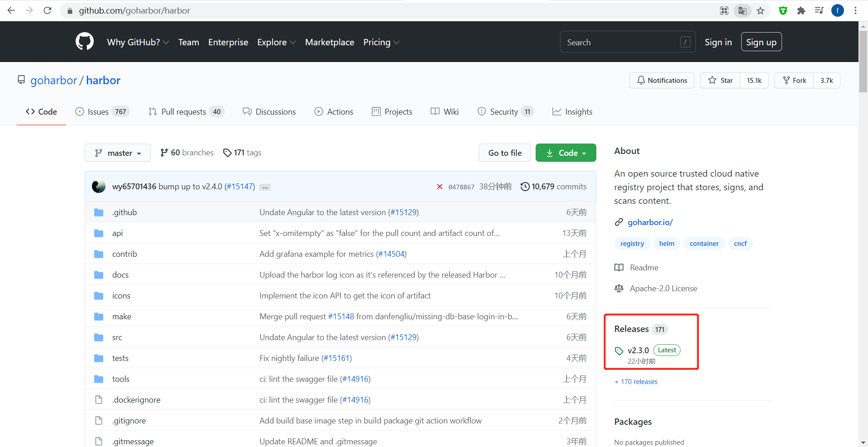Open the green Code dropdown button
868x447 pixels.
pyautogui.click(x=566, y=153)
